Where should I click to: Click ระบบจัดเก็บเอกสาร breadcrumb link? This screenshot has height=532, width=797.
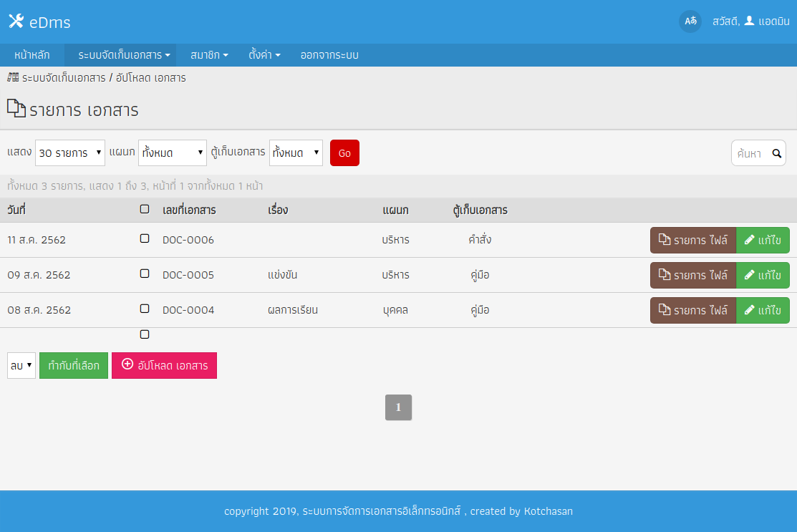click(64, 78)
